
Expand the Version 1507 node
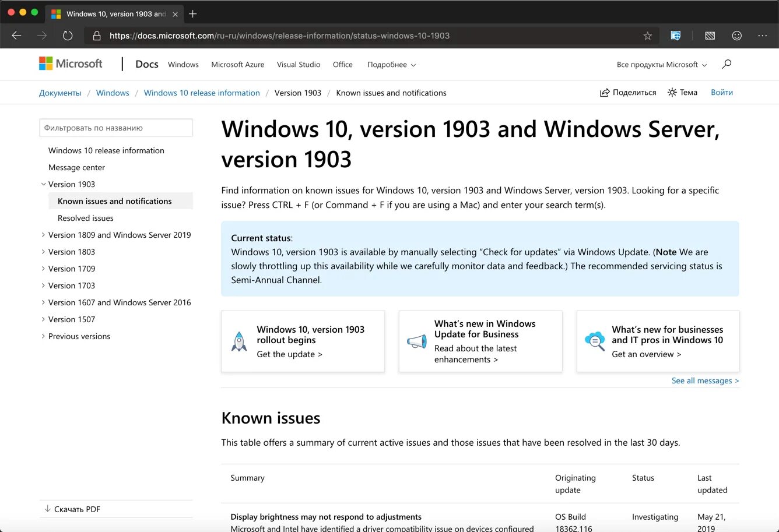pos(43,319)
